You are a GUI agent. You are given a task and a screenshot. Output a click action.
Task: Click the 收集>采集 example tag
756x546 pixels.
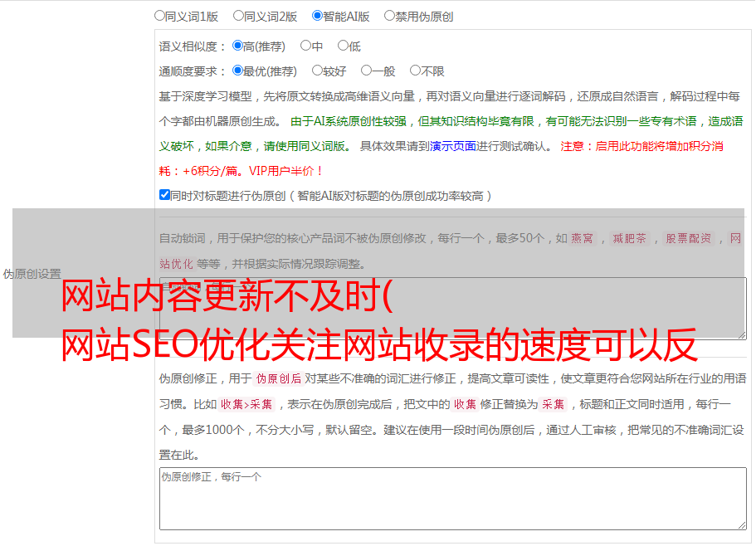246,404
